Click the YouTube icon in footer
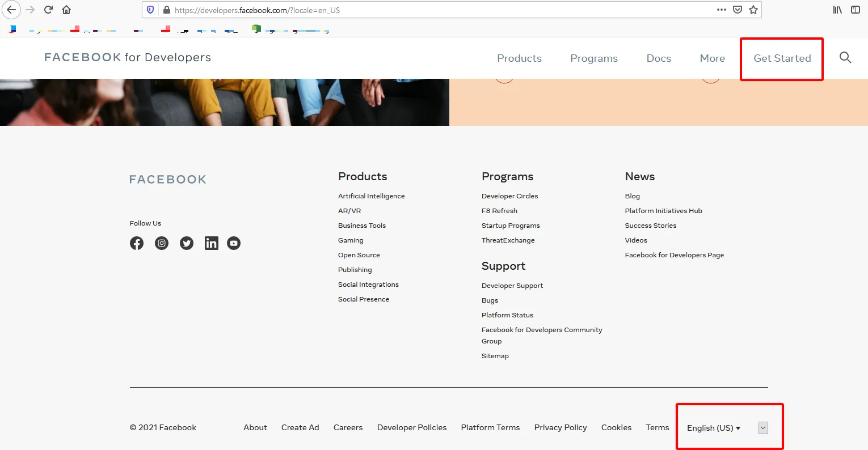The image size is (868, 450). click(234, 243)
